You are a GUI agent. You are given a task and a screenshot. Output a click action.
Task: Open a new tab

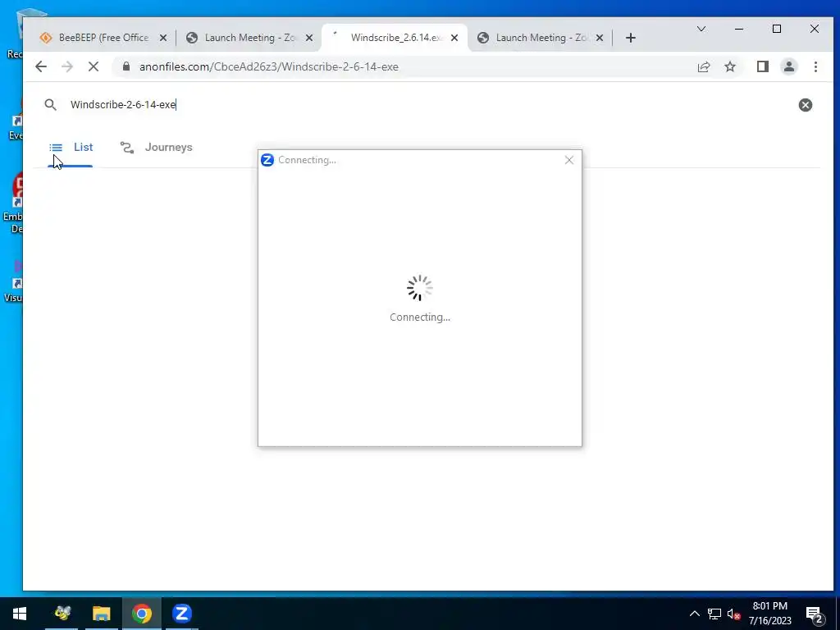631,38
